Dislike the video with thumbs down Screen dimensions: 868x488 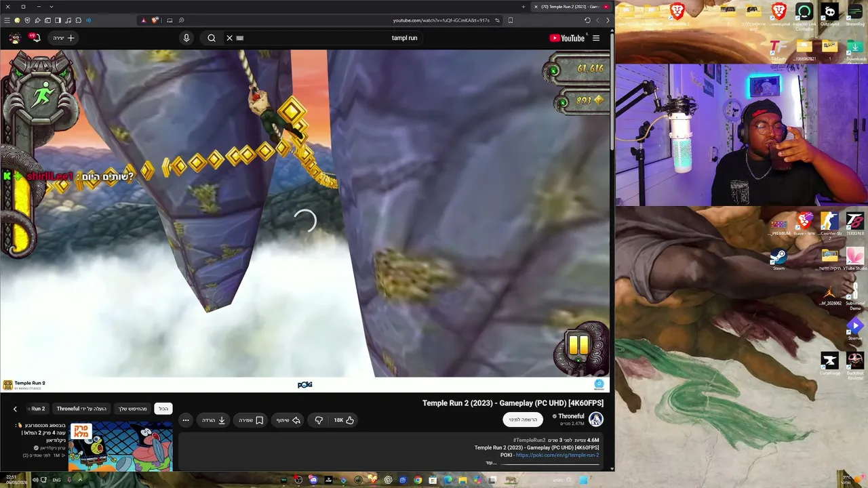click(319, 420)
